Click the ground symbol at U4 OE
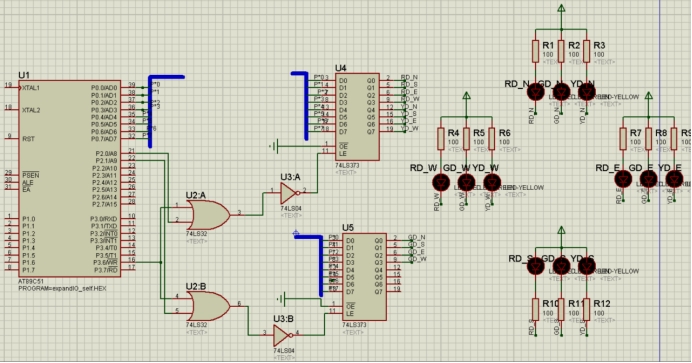This screenshot has width=692, height=363. 274,146
